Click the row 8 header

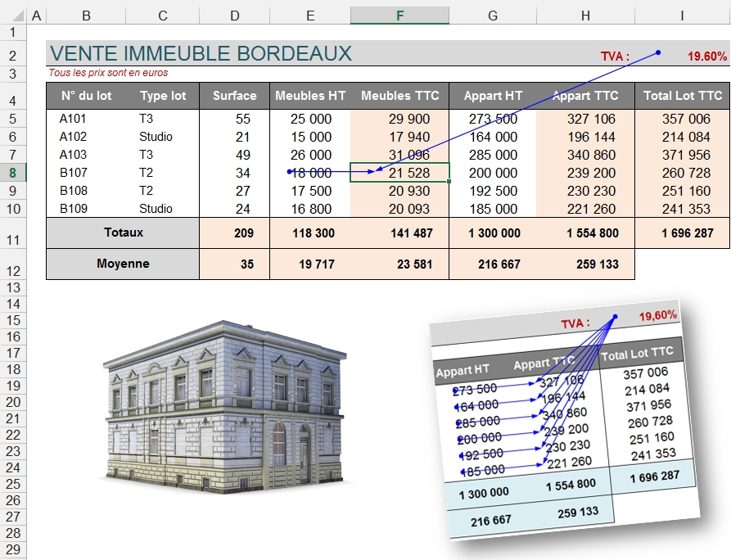pos(13,173)
